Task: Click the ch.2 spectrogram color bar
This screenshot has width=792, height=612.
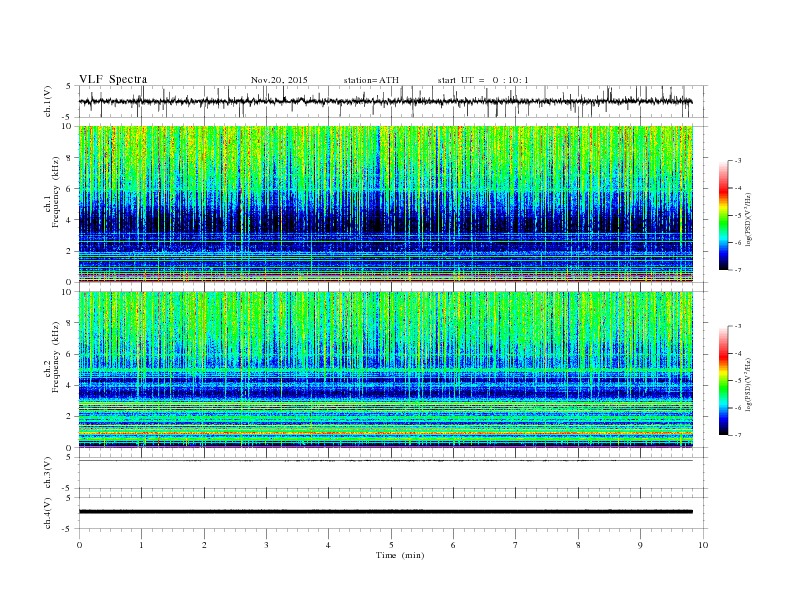Action: 723,381
